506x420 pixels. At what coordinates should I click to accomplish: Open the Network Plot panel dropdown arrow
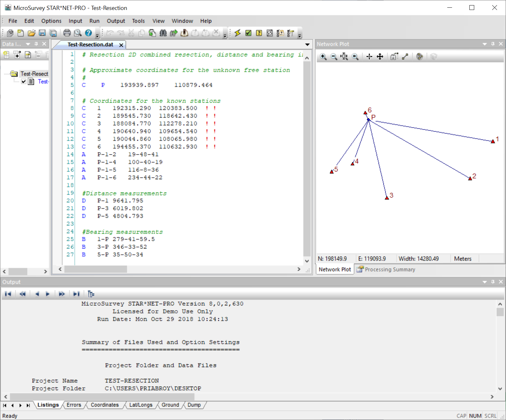485,44
